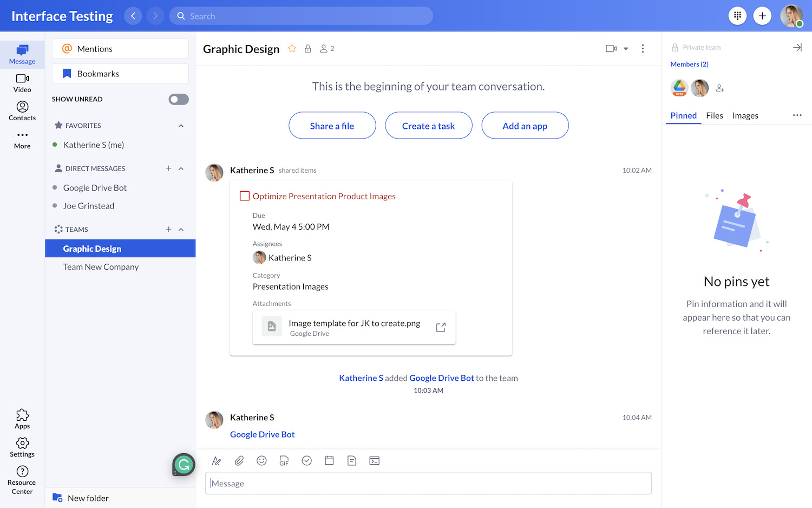
Task: Star the Graphic Design team as favorite
Action: click(292, 48)
